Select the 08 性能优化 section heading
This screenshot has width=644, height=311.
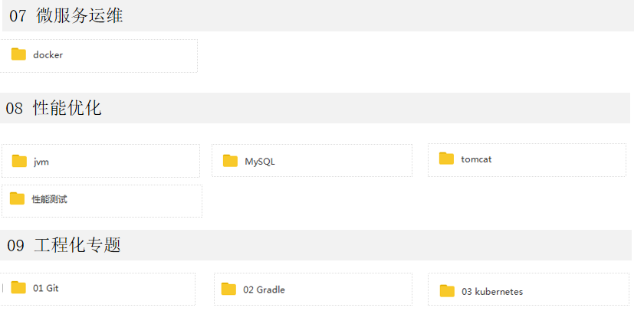coord(54,108)
